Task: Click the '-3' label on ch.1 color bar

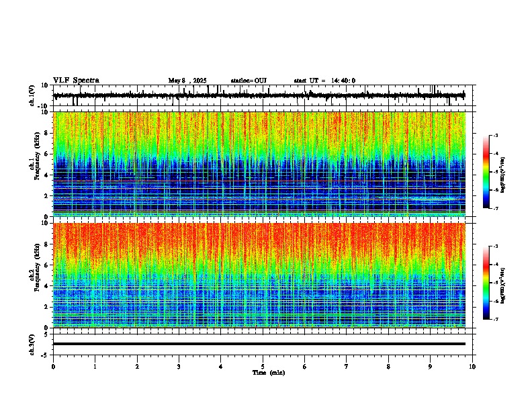Action: 495,135
